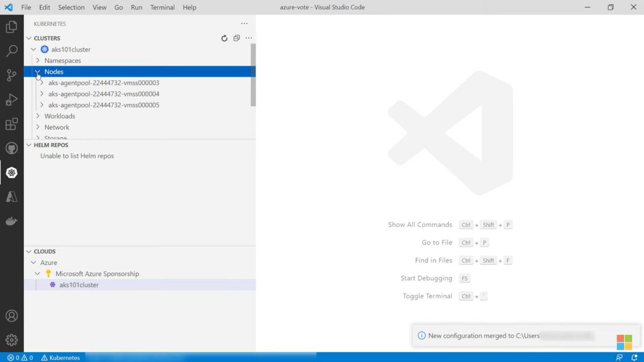Open the View menu

[99, 7]
